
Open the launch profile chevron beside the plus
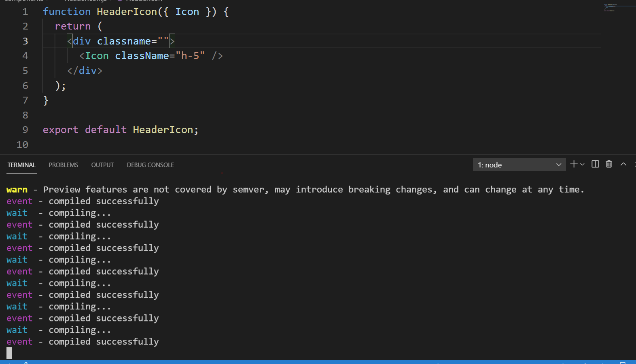(x=582, y=165)
